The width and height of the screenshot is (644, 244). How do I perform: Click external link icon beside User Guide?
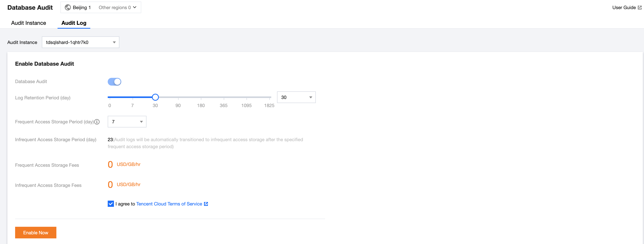tap(640, 8)
